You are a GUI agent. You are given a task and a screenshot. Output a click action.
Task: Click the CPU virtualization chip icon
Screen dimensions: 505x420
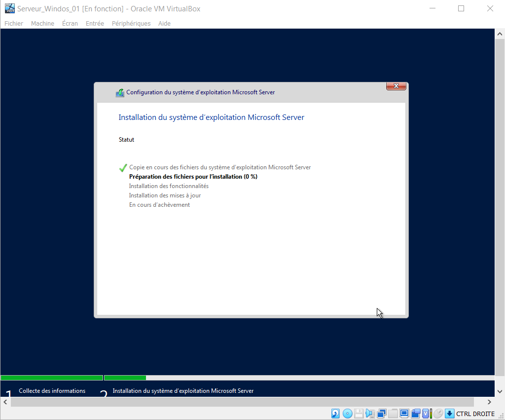425,414
